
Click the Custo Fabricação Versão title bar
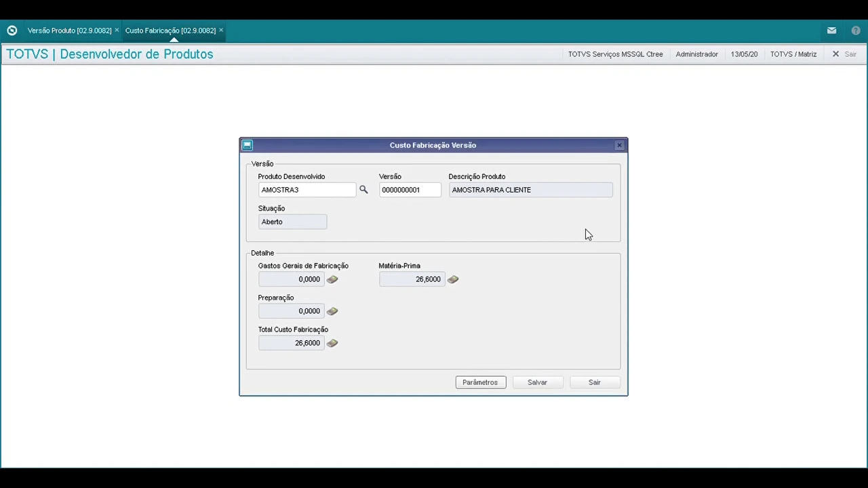[433, 145]
